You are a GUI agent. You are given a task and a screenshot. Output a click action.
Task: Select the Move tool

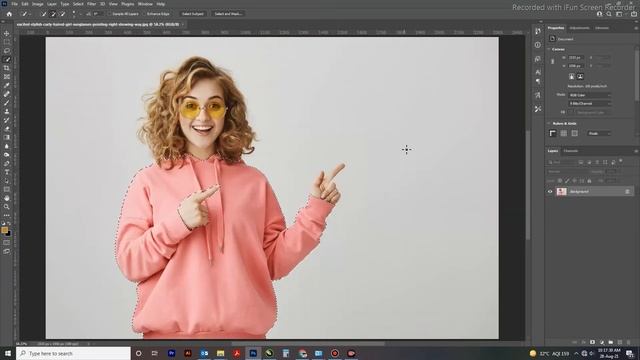click(7, 33)
